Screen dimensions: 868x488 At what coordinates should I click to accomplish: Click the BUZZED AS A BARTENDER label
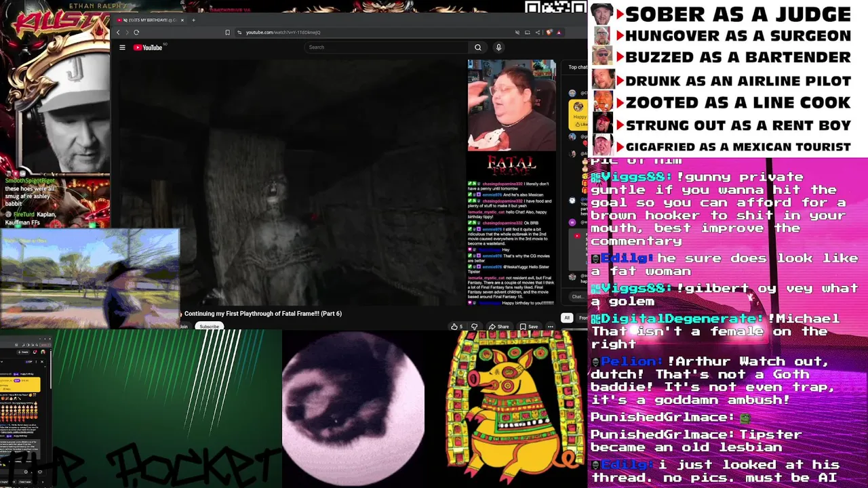[738, 58]
